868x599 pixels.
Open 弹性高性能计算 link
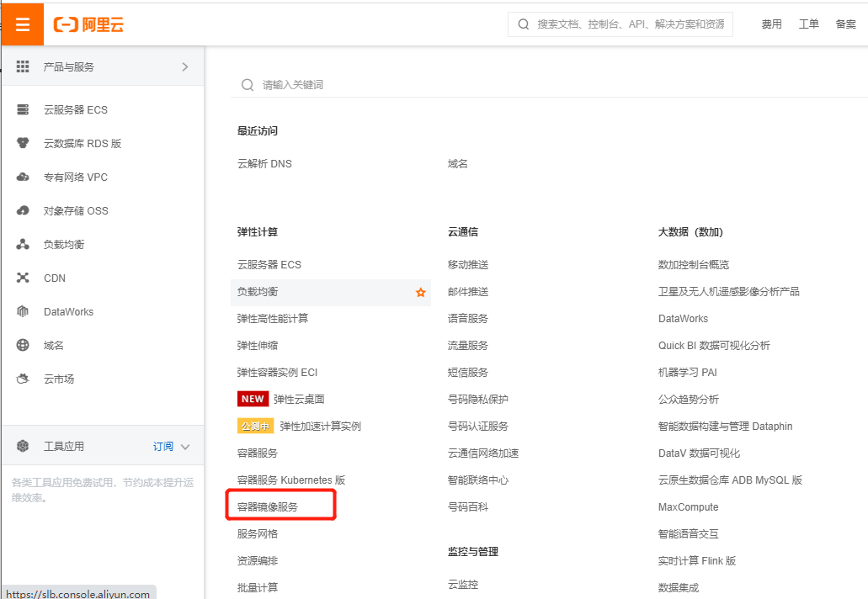(x=273, y=319)
